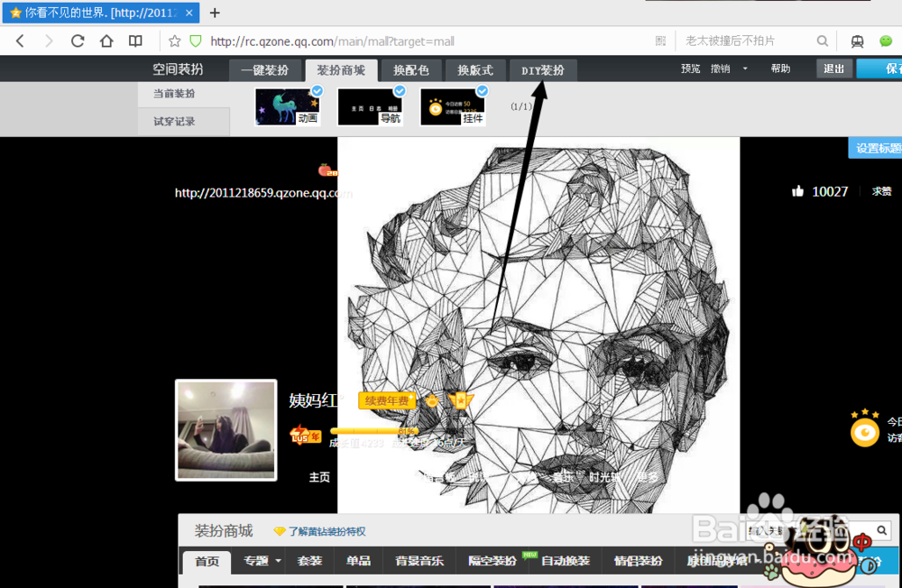Viewport: 902px width, 588px height.
Task: Open the 隔空装扮 tab
Action: (492, 560)
